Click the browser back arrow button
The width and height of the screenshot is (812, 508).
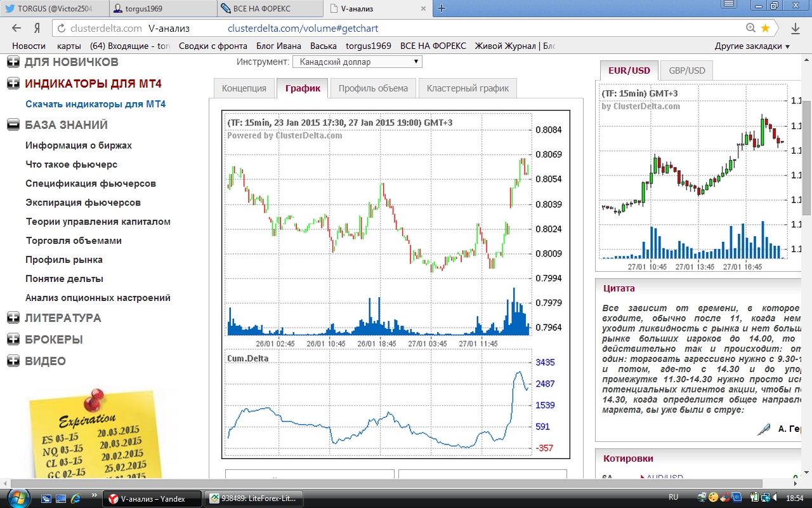pyautogui.click(x=16, y=28)
